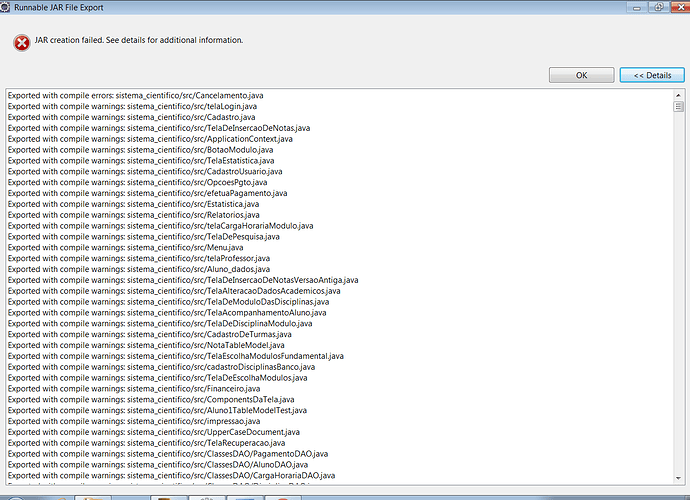This screenshot has height=500, width=690.
Task: Select the OpcoesPgto.java warning line
Action: coord(137,182)
